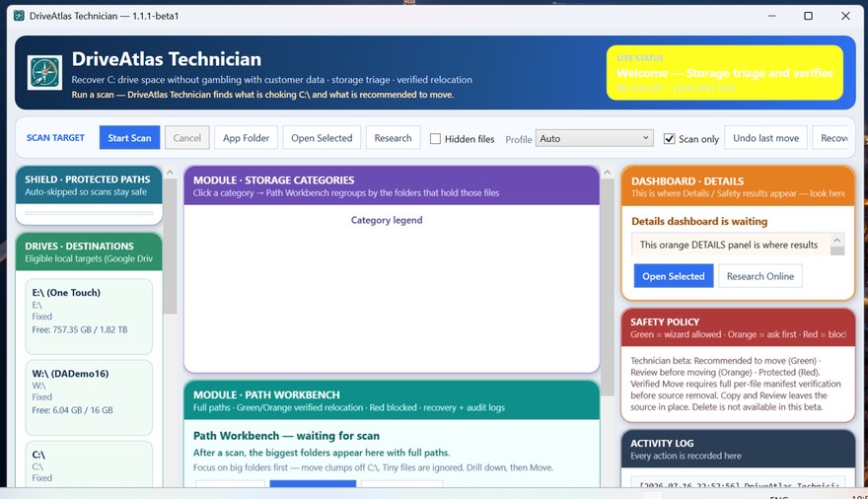
Task: Click the Category legend label
Action: (x=387, y=220)
